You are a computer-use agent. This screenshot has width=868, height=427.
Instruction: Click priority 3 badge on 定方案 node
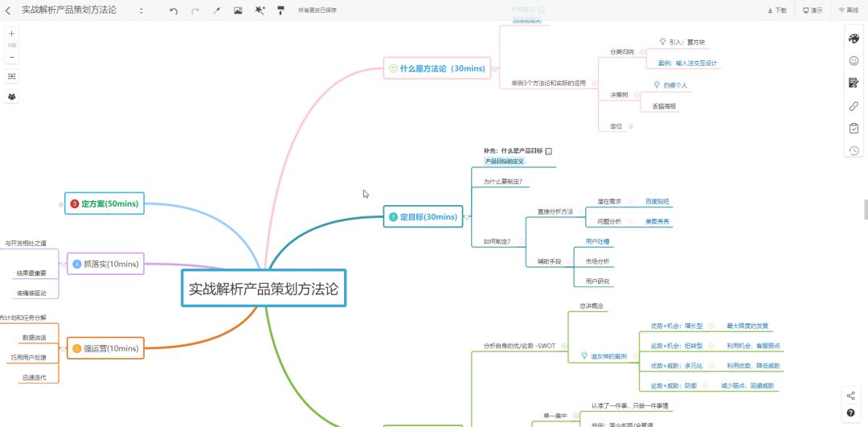tap(75, 203)
